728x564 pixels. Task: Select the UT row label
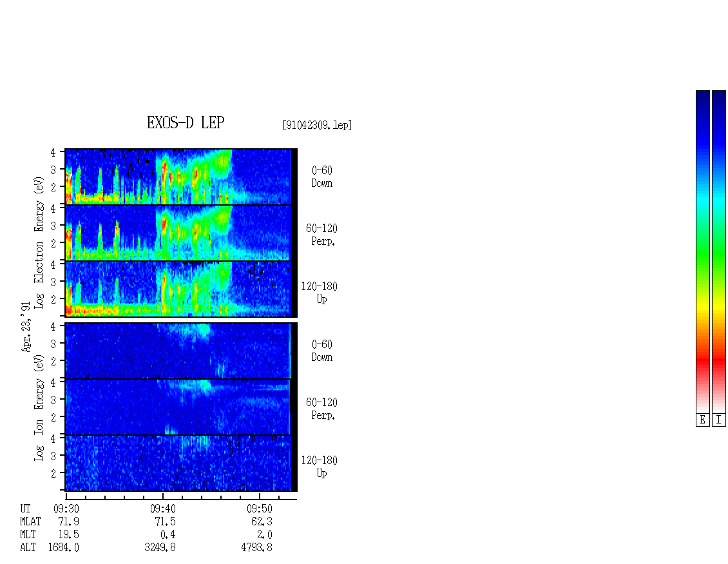click(x=26, y=509)
